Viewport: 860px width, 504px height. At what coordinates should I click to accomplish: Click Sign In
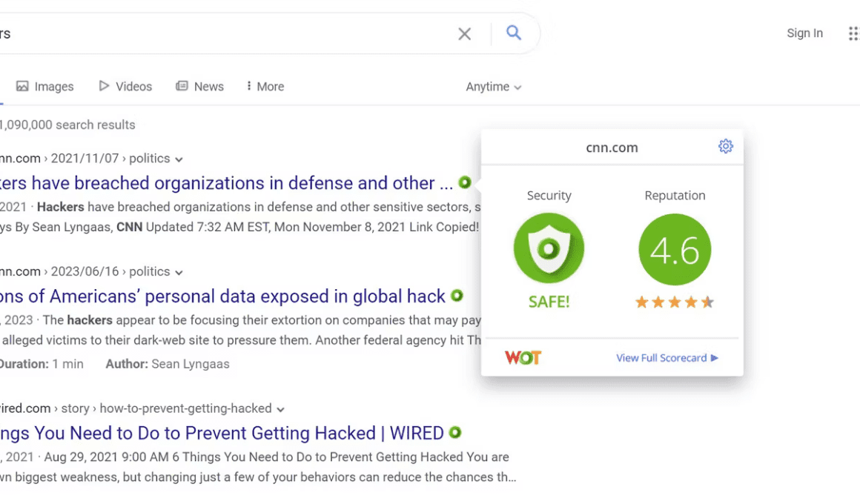(804, 33)
